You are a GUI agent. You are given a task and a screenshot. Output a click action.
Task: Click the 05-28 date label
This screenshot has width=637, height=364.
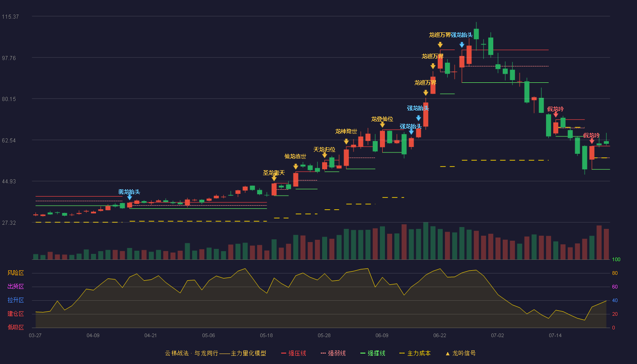[x=324, y=335]
